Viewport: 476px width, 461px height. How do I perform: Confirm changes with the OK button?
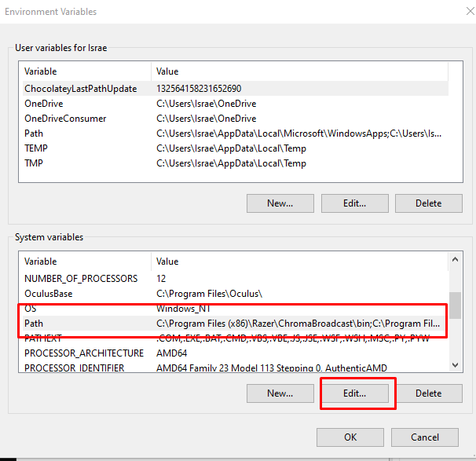(x=350, y=437)
